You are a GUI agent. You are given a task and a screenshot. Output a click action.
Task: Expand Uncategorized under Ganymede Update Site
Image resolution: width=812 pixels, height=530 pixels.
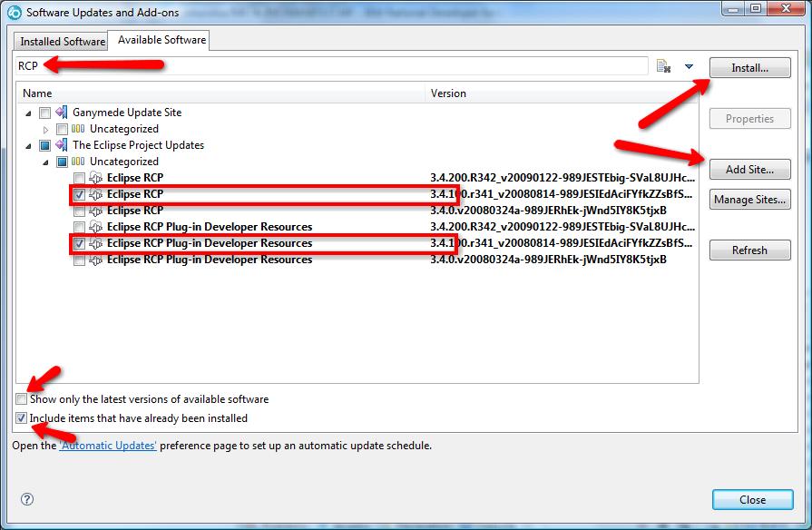pos(45,130)
